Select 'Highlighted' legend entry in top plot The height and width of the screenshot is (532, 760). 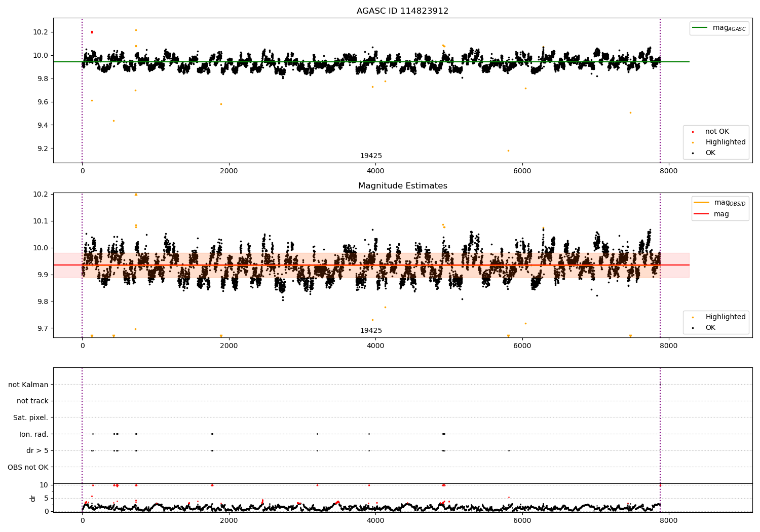click(x=726, y=142)
